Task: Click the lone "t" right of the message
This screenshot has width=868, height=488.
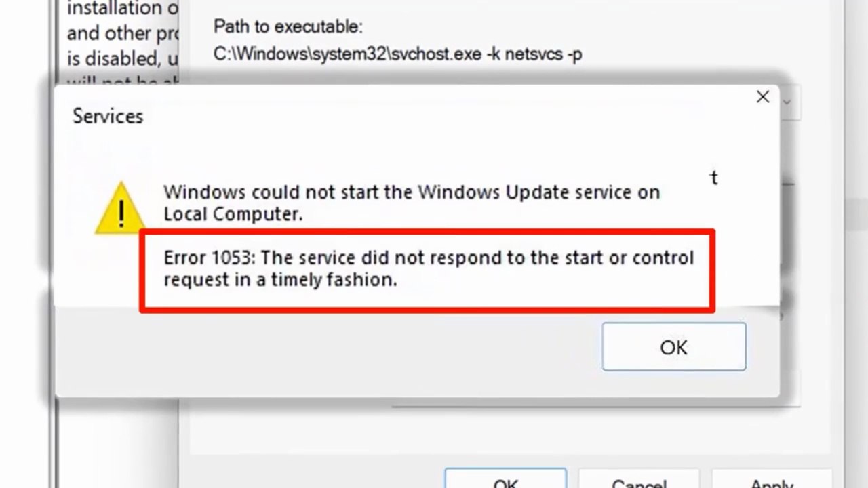Action: 713,178
